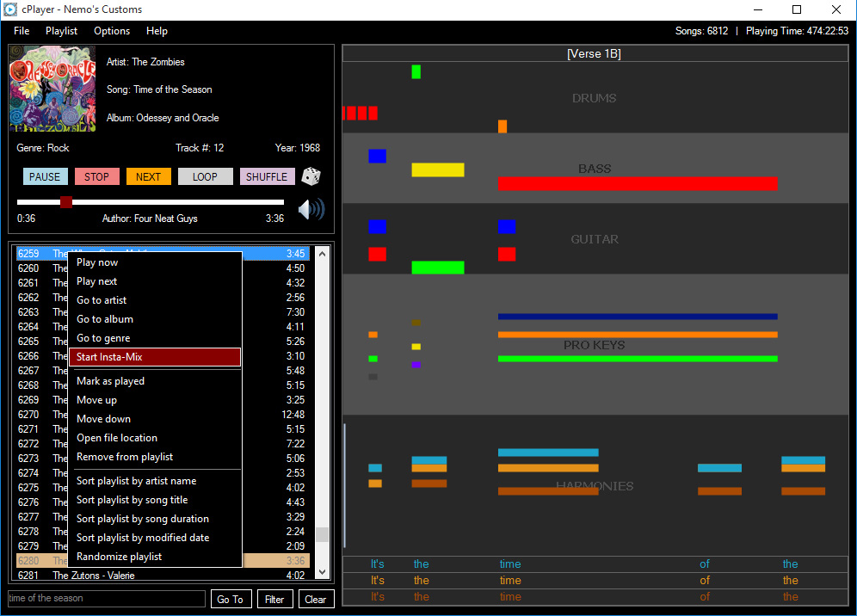857x616 pixels.
Task: Click the green DRUMS note block
Action: coord(416,71)
